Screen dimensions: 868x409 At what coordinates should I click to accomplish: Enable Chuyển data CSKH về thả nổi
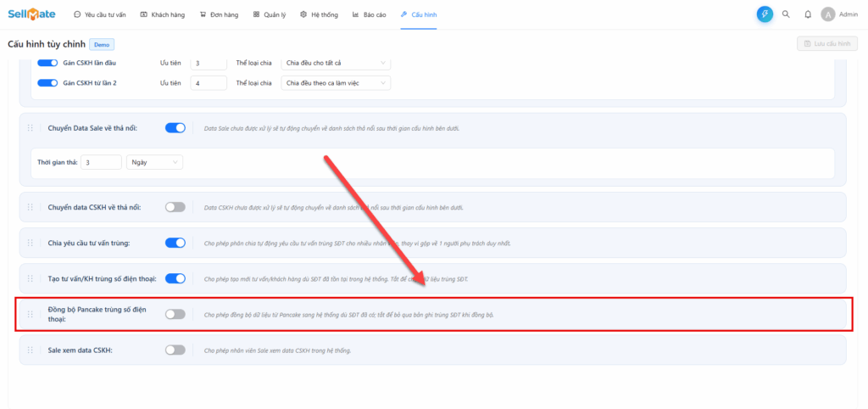click(175, 207)
